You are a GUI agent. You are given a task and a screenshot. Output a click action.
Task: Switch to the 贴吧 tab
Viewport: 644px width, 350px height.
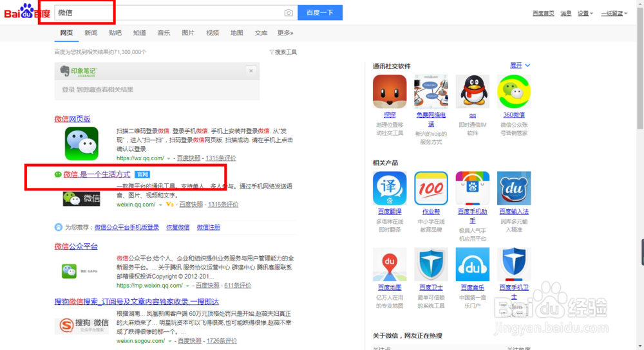(115, 33)
